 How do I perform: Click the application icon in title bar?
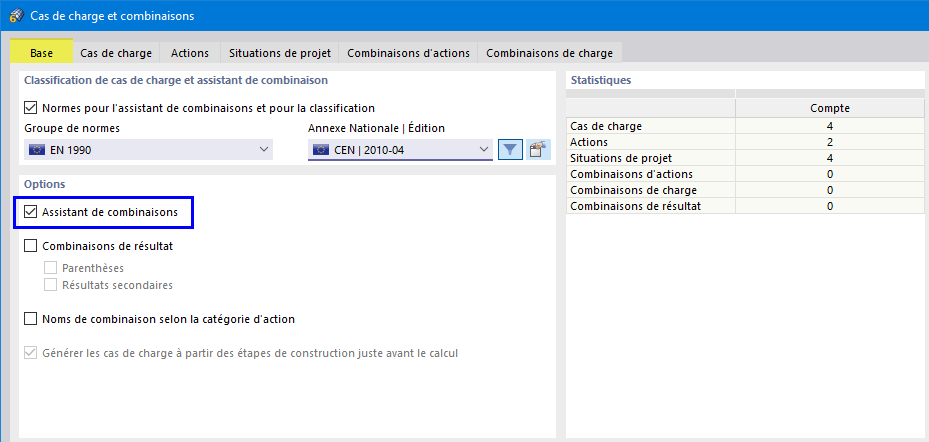coord(15,16)
